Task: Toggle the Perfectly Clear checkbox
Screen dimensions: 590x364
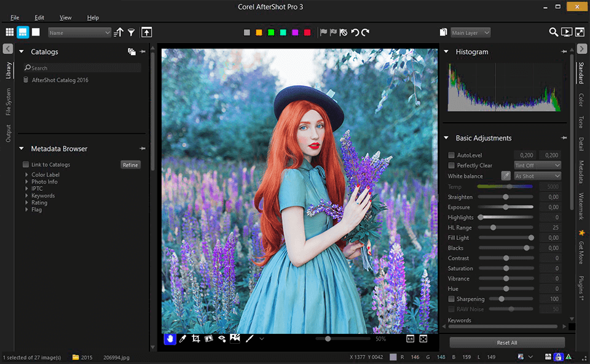Action: pos(452,166)
